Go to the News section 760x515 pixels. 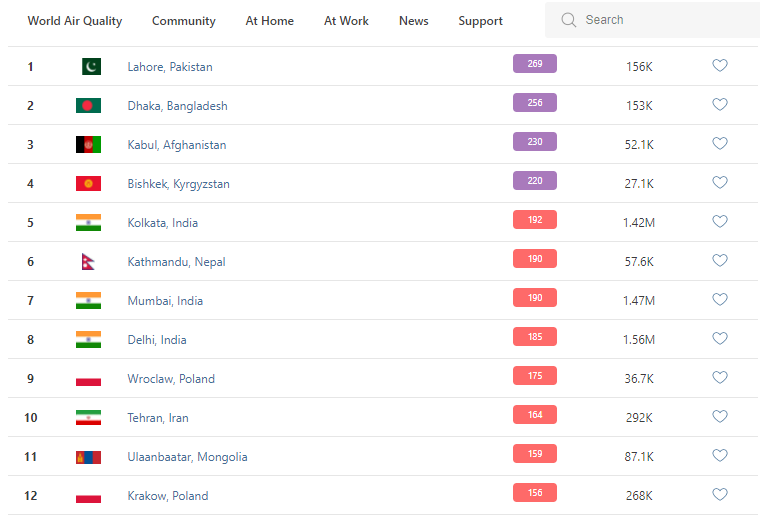tap(413, 21)
